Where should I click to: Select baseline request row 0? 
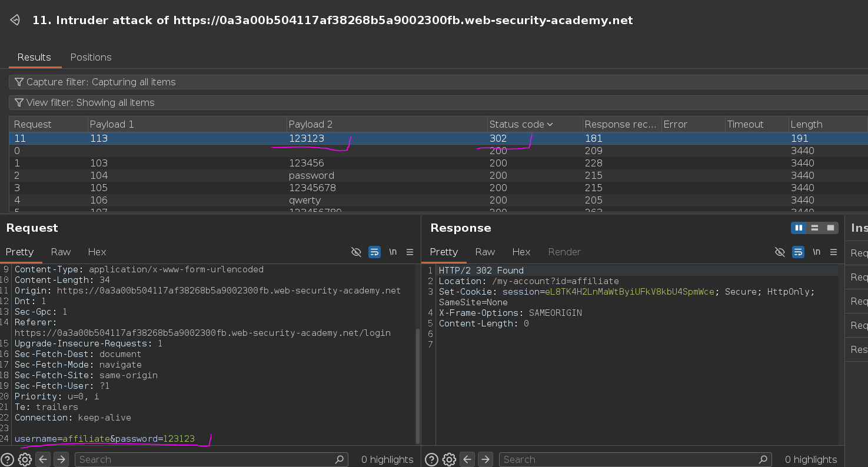click(x=438, y=151)
